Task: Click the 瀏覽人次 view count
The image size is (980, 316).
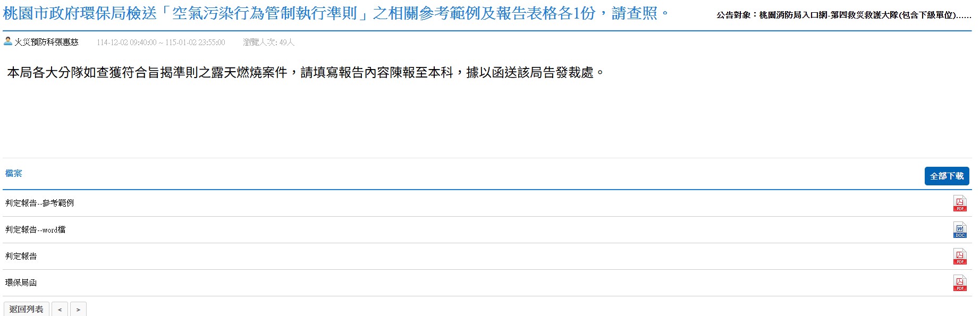Action: point(268,42)
